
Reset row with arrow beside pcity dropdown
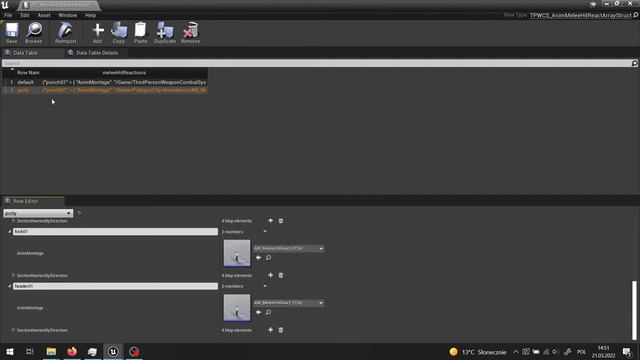point(79,213)
